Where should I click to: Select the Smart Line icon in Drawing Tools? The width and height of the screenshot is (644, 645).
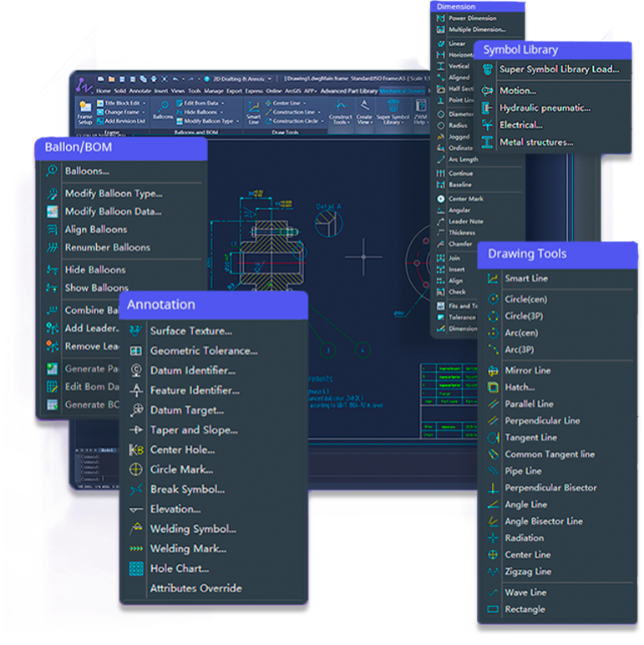click(x=493, y=278)
